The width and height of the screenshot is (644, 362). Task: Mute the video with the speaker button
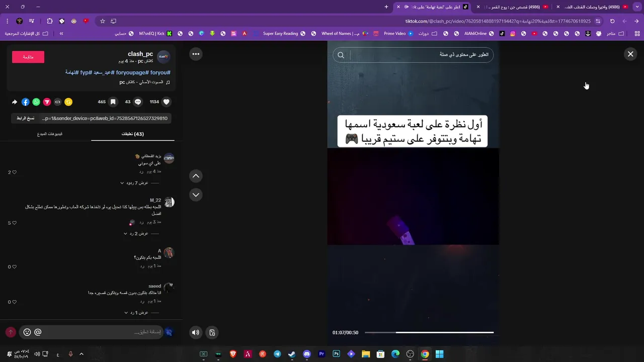point(196,332)
